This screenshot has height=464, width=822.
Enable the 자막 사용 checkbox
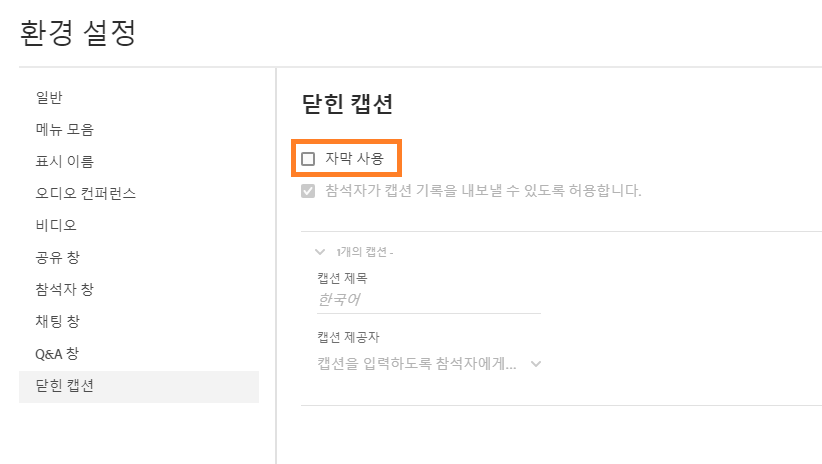coord(308,158)
